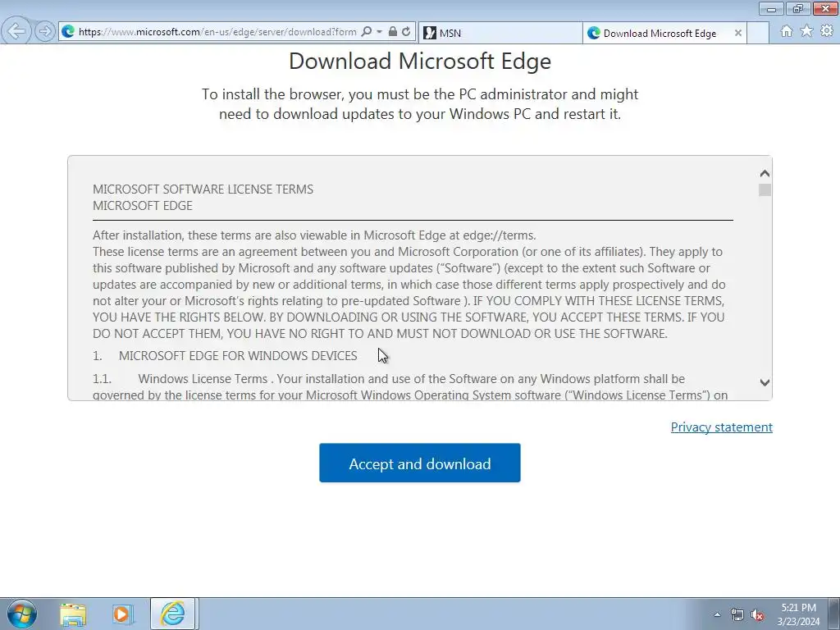This screenshot has height=630, width=840.
Task: Click the MICROSOFT SOFTWARE LICENSE TERMS title
Action: (203, 189)
